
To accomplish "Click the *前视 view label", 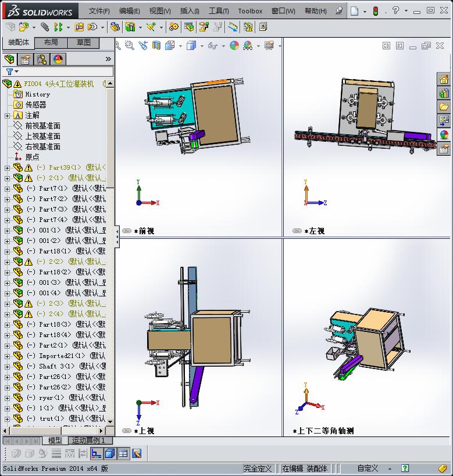I will [144, 231].
